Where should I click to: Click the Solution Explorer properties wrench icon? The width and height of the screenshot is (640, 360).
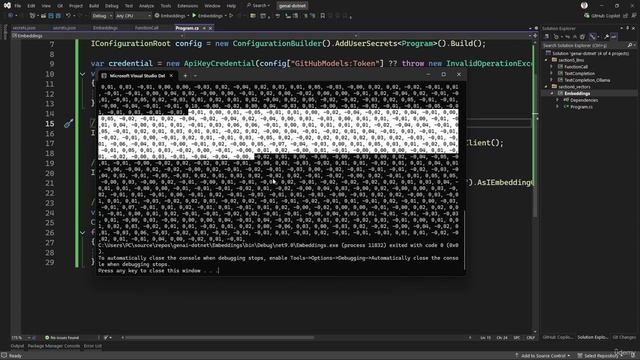point(607,37)
